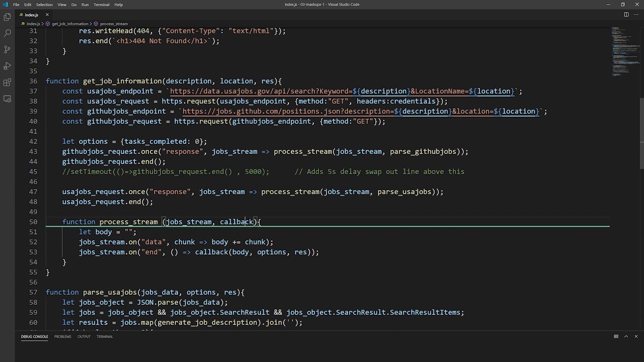Select the Debug Console panel tab
The image size is (644, 362).
(x=34, y=336)
